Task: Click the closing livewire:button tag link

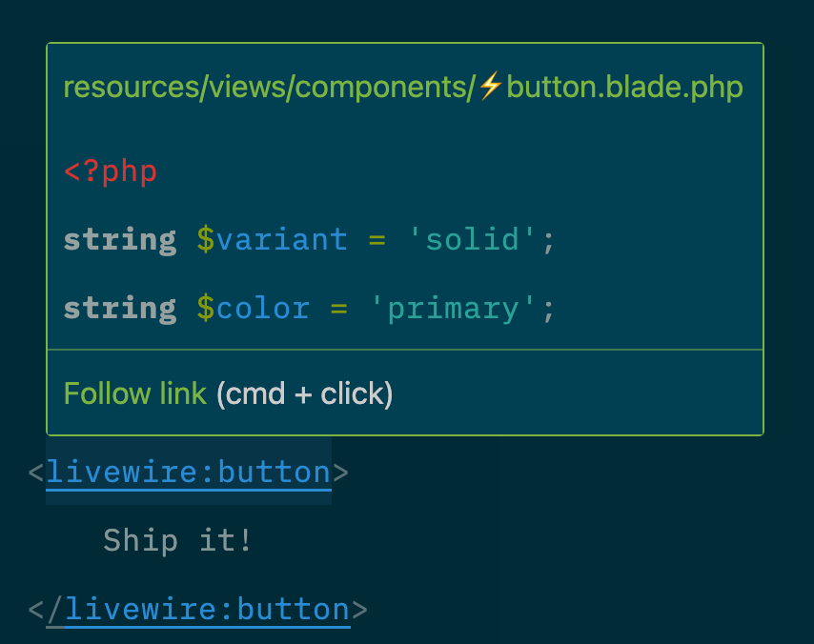Action: (207, 609)
